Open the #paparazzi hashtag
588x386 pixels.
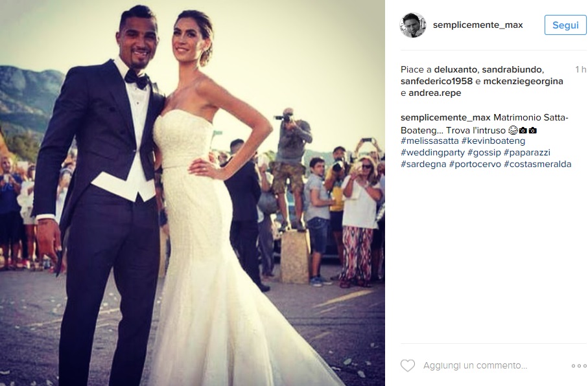[527, 153]
